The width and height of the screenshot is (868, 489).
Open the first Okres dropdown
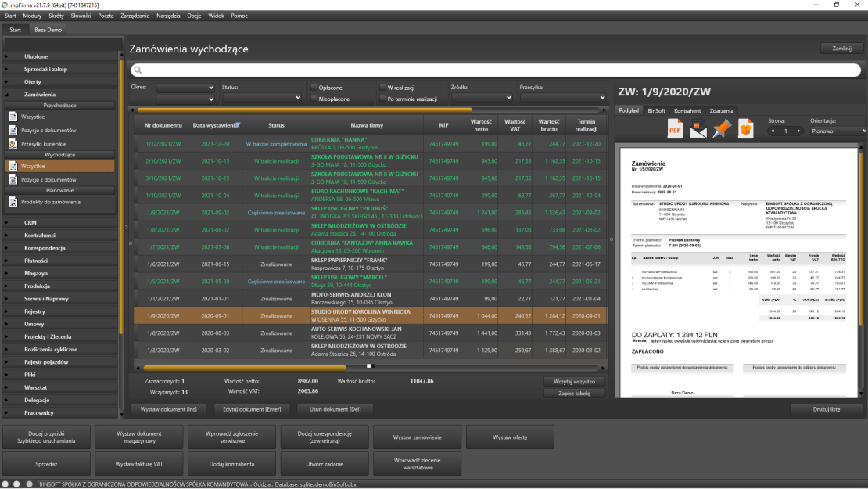[185, 88]
